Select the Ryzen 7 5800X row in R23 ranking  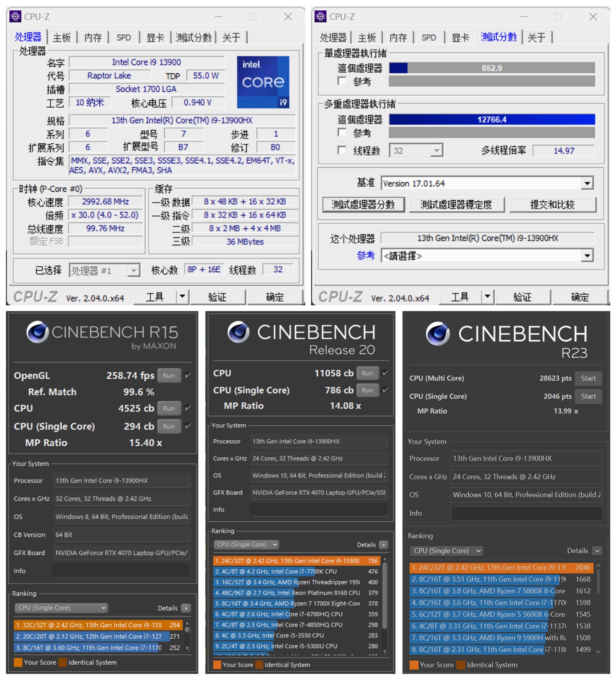(x=502, y=591)
